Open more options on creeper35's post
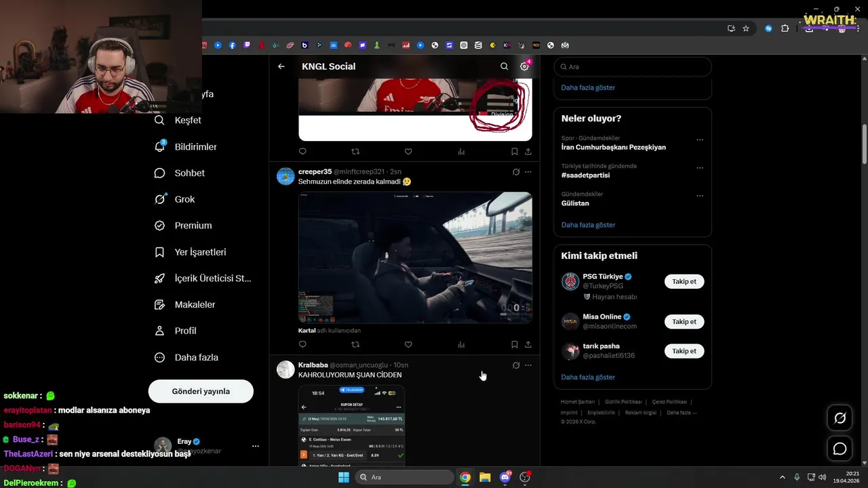Image resolution: width=868 pixels, height=488 pixels. point(528,172)
